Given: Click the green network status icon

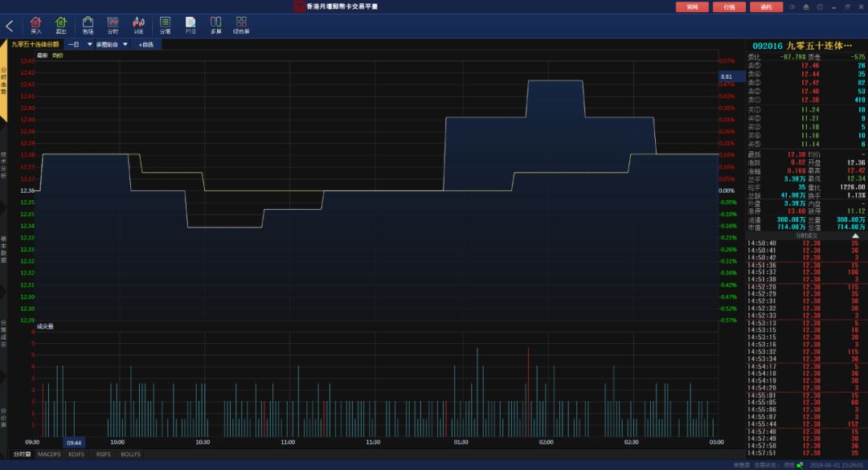Looking at the screenshot, I should pyautogui.click(x=800, y=465).
